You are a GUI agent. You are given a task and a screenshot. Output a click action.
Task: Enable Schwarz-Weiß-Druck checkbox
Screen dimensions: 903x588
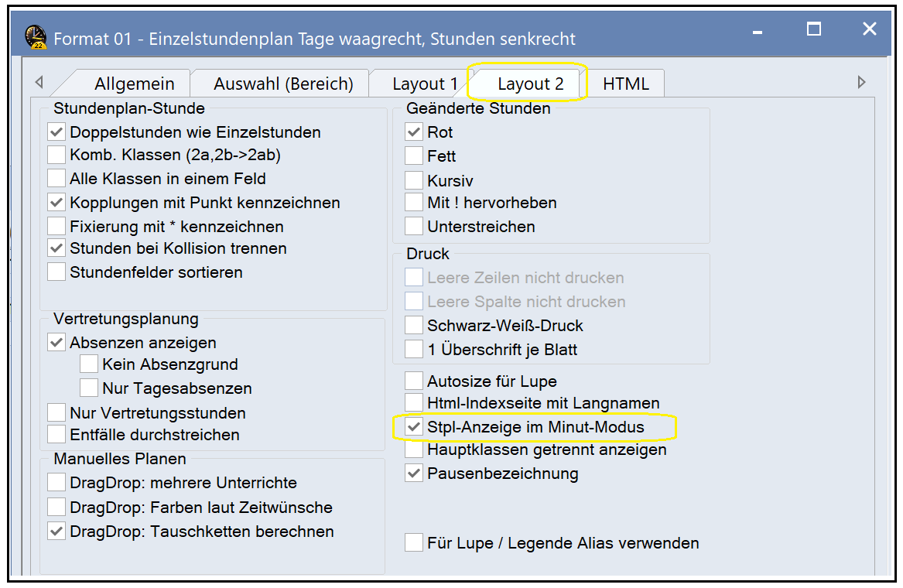point(414,326)
